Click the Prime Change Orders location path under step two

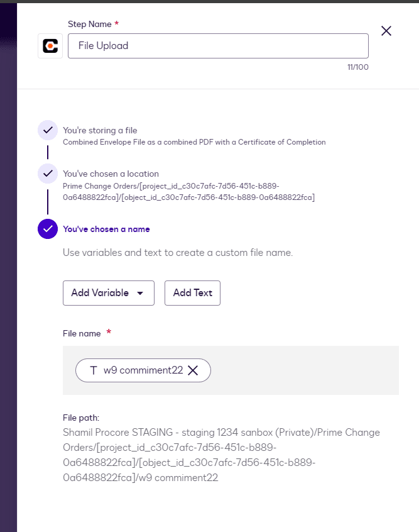(188, 192)
